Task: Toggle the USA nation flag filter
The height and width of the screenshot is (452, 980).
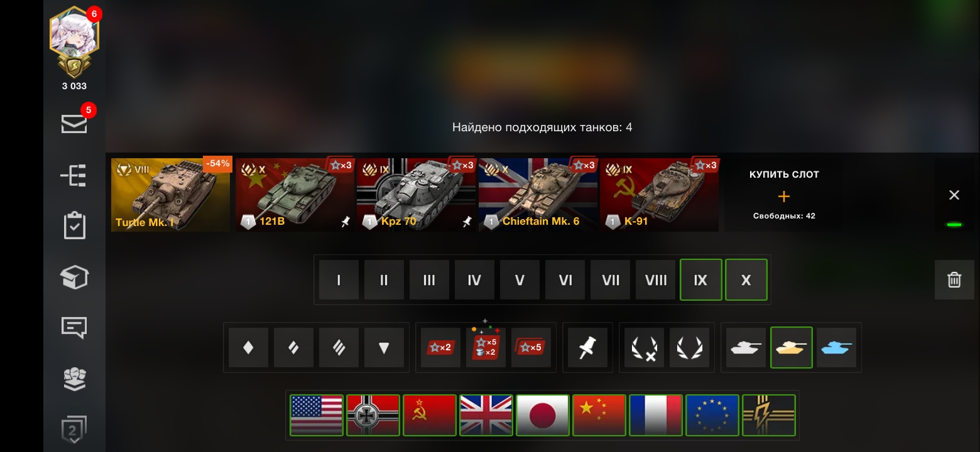Action: [317, 415]
